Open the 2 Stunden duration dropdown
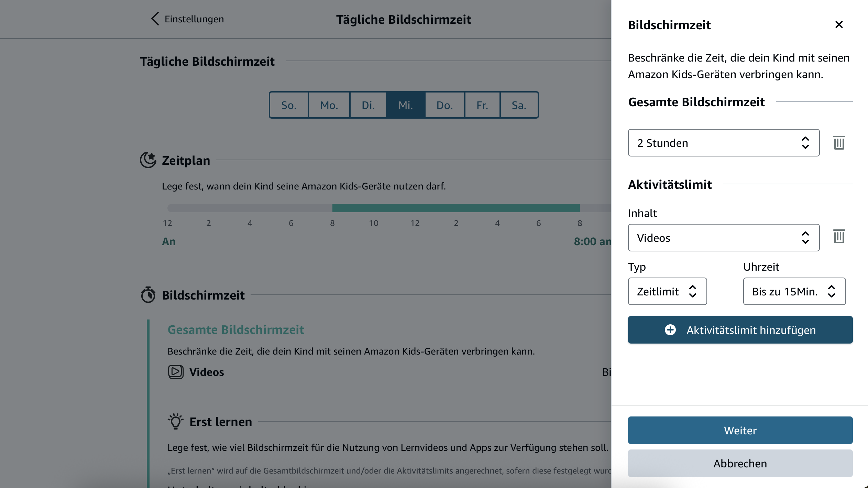This screenshot has height=488, width=868. pyautogui.click(x=723, y=143)
